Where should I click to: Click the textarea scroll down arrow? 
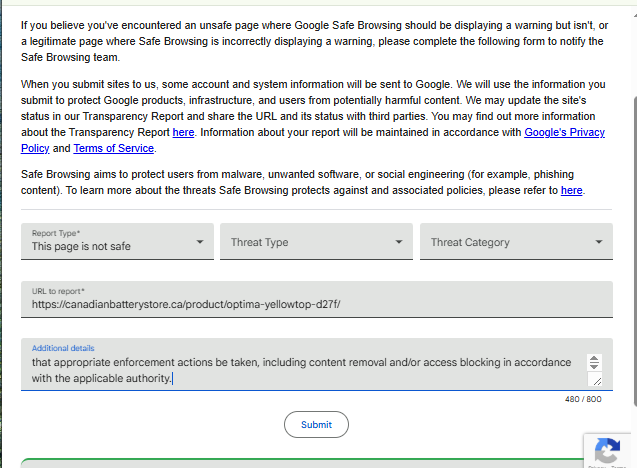(x=594, y=366)
